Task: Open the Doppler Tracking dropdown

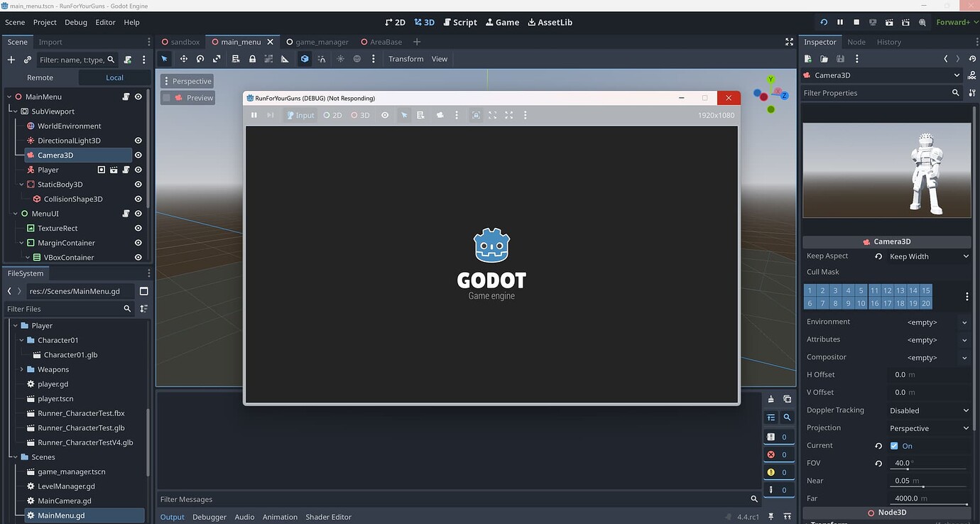Action: (929, 410)
